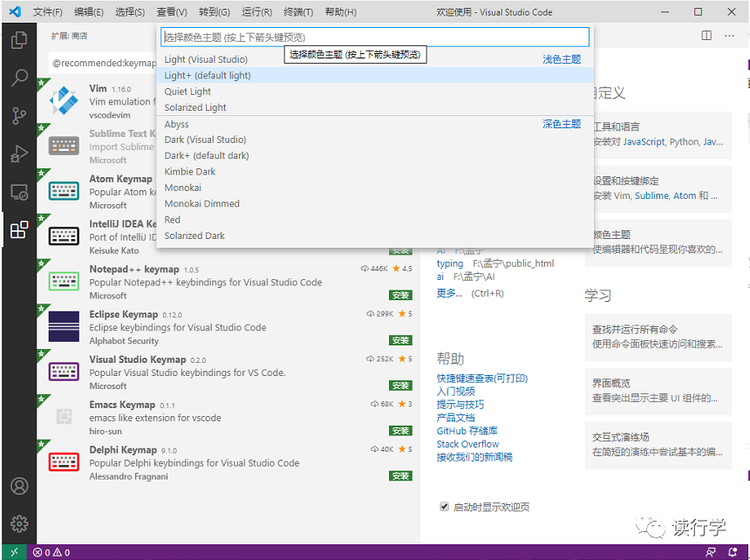Viewport: 750px width, 560px height.
Task: Install the Emacs Keymap extension
Action: [x=400, y=431]
